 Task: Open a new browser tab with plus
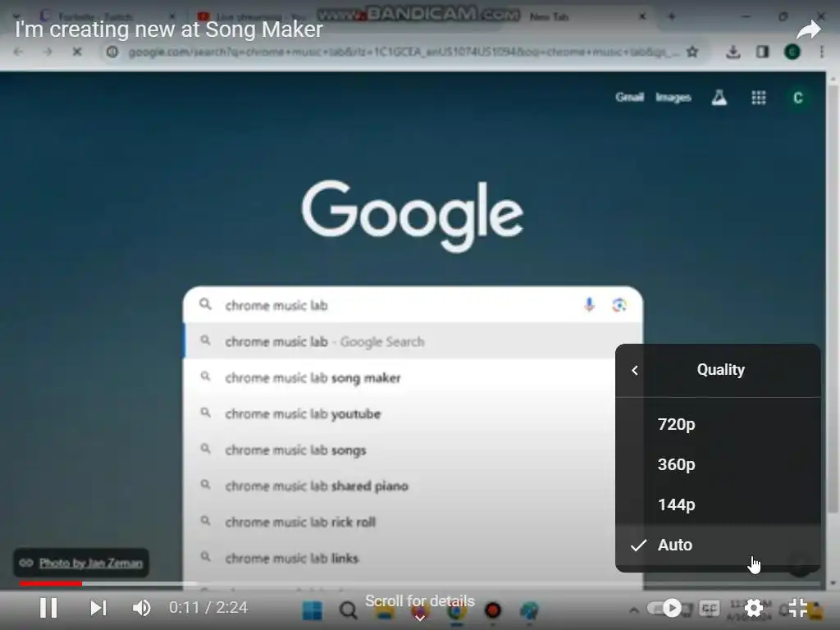point(671,16)
